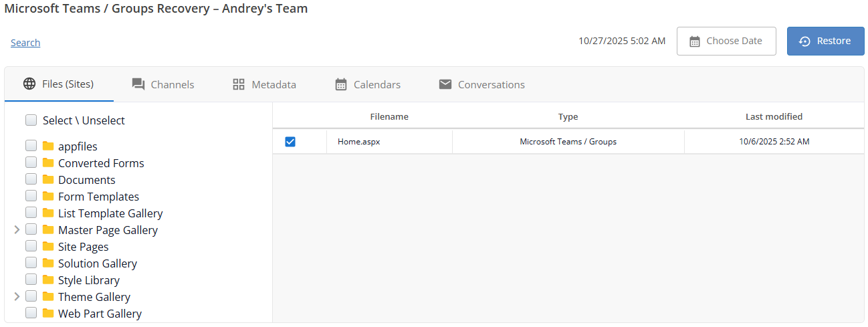Viewport: 868px width, 327px height.
Task: Click the envelope icon for Conversations
Action: (x=445, y=84)
